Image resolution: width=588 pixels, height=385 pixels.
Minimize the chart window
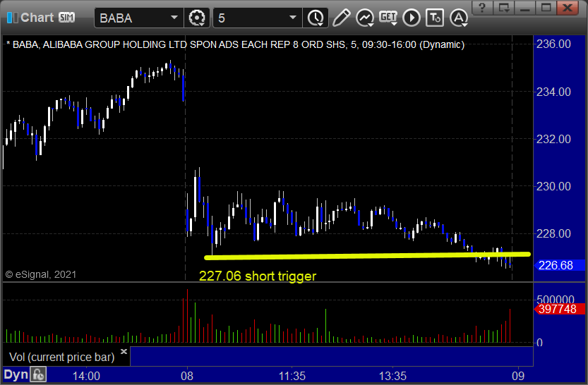pos(524,8)
